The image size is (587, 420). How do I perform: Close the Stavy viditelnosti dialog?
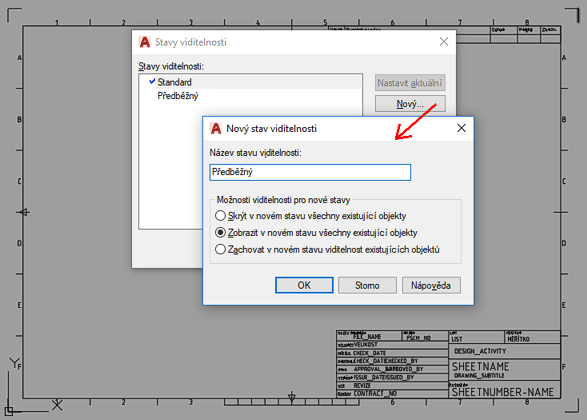pyautogui.click(x=444, y=42)
